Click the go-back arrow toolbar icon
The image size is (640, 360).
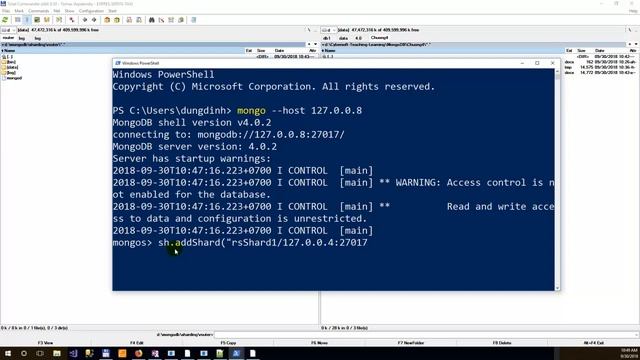tap(84, 20)
